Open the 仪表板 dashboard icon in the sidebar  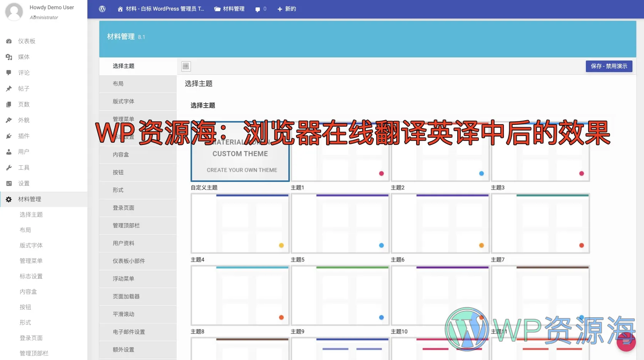(x=9, y=41)
